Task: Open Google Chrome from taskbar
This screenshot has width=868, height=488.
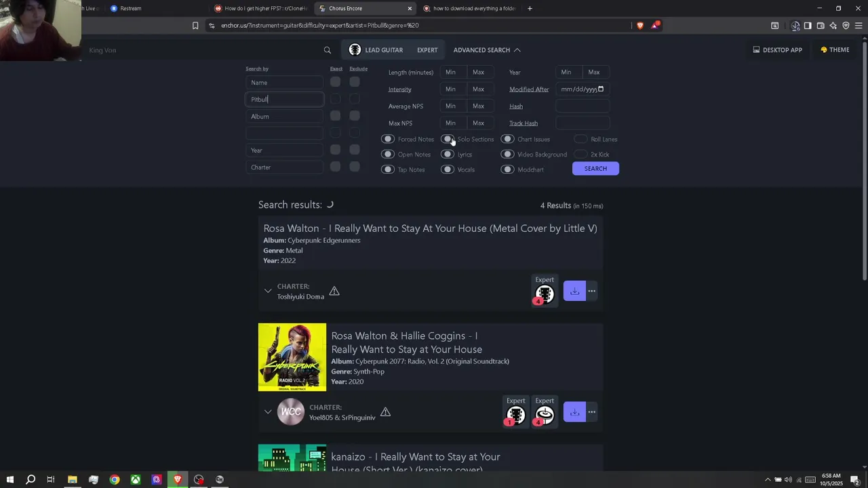Action: point(115,480)
